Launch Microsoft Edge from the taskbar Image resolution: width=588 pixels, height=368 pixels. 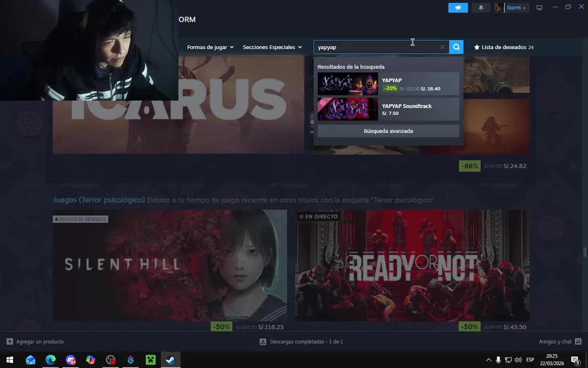click(x=51, y=360)
